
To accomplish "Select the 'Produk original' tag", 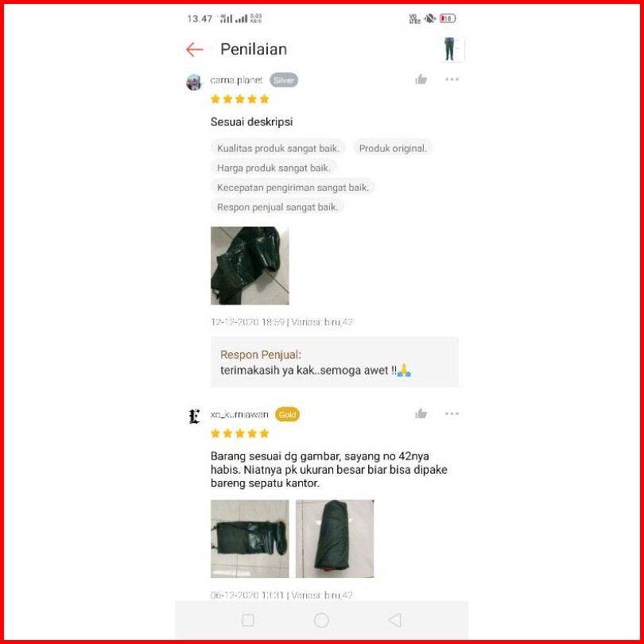I will (393, 148).
